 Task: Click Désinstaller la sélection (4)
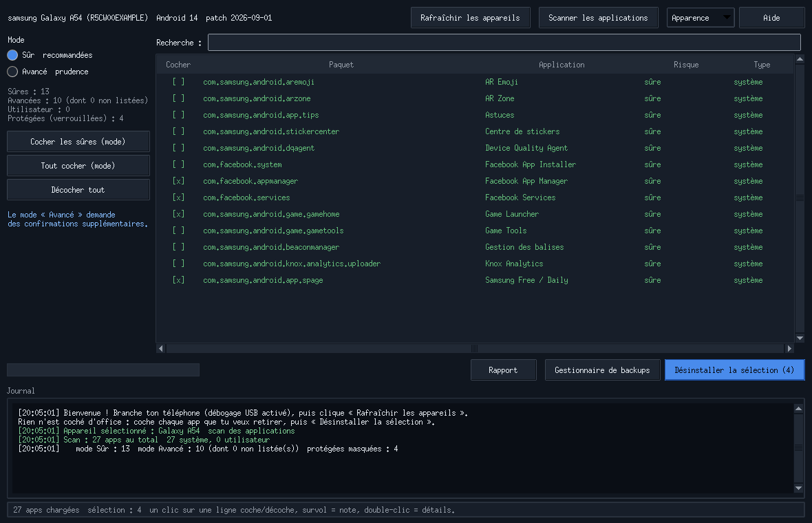734,370
